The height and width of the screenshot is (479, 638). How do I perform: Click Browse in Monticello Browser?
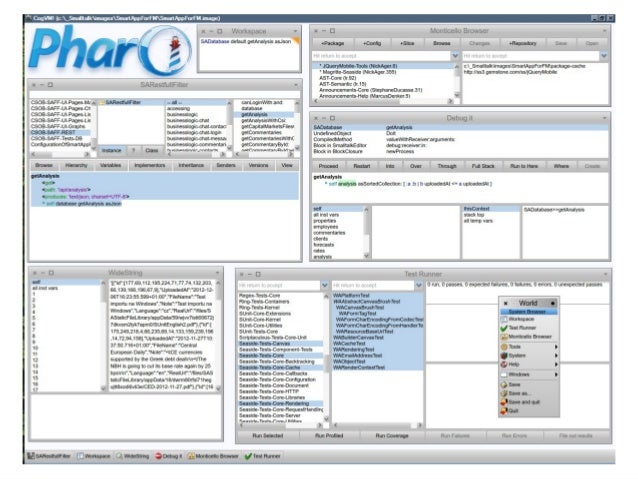click(x=441, y=43)
